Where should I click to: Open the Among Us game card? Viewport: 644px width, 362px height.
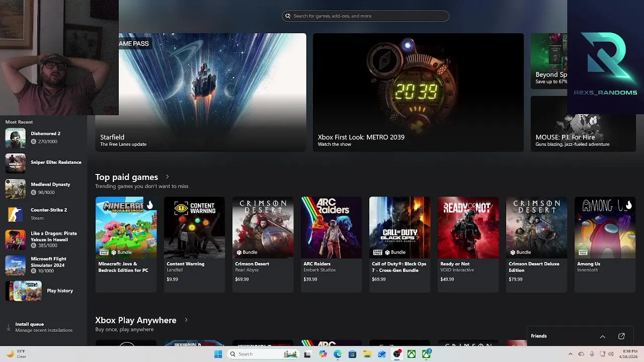coord(605,244)
